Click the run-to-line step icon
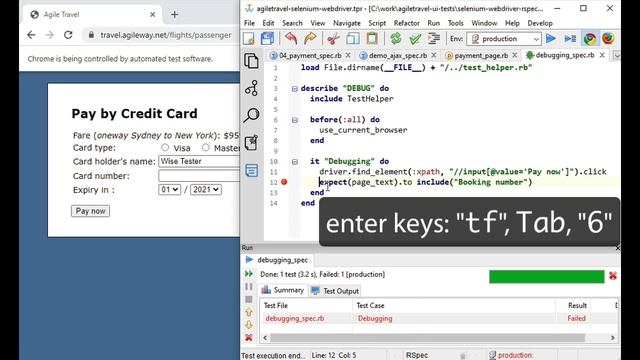The image size is (640, 360). 570,39
